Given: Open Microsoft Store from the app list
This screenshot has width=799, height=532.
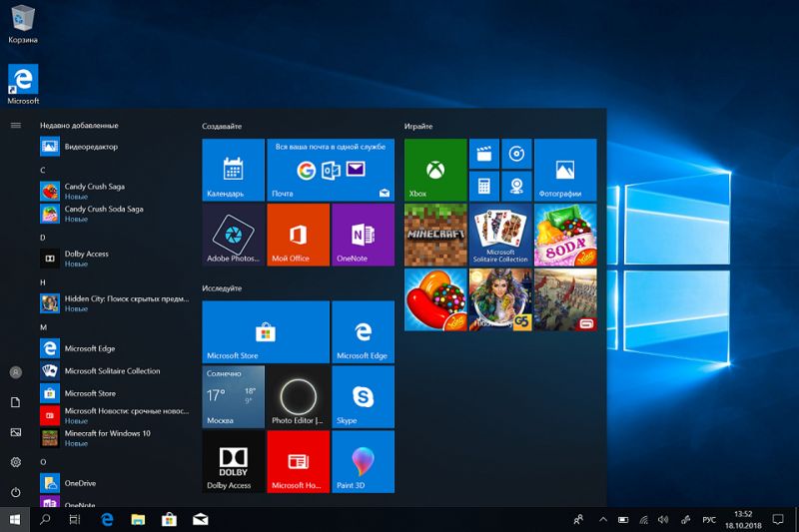Looking at the screenshot, I should tap(116, 393).
